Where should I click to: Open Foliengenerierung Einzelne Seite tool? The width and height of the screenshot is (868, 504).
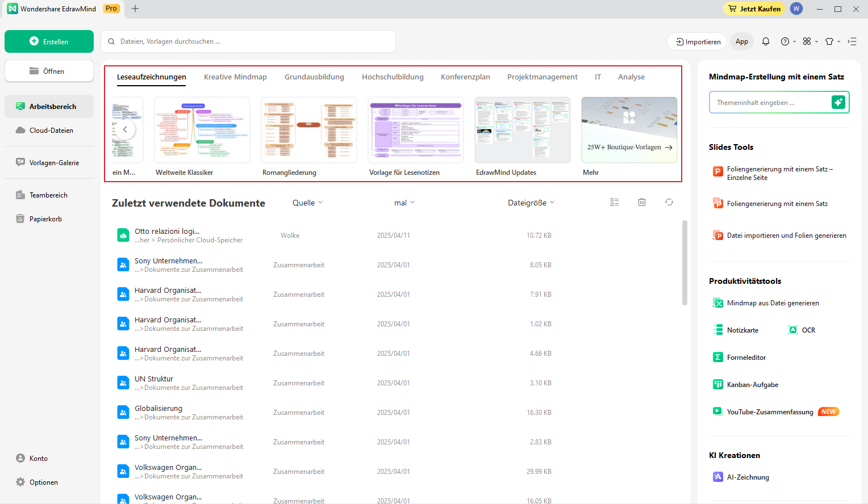point(773,173)
